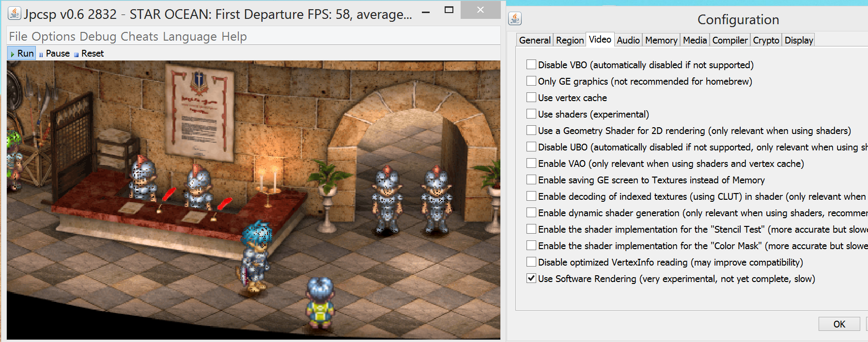868x342 pixels.
Task: Open the File menu in Jpcsp
Action: point(18,36)
